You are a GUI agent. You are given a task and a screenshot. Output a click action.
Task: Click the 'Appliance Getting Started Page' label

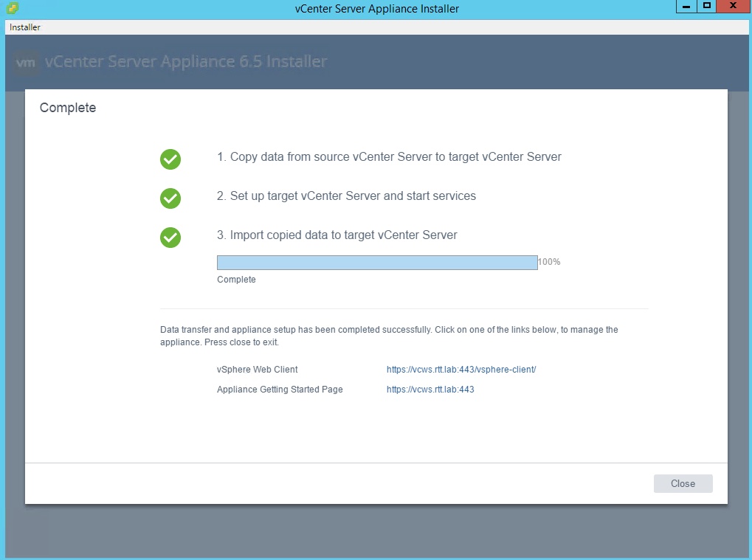[x=280, y=390]
